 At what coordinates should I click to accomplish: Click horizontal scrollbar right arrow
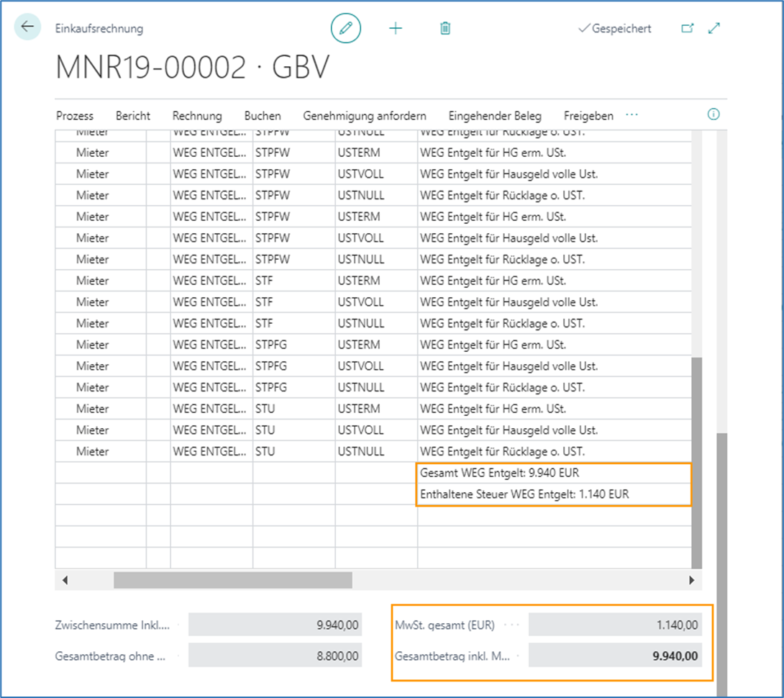[x=692, y=580]
